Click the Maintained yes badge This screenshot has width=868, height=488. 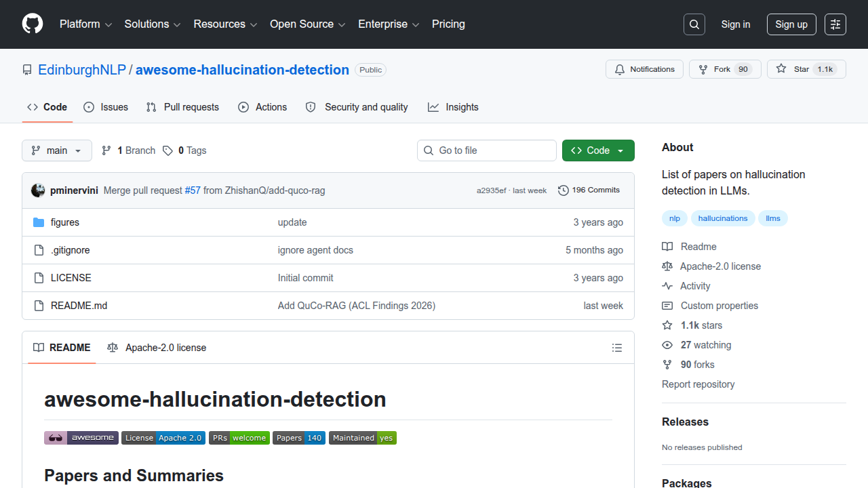[x=363, y=438]
